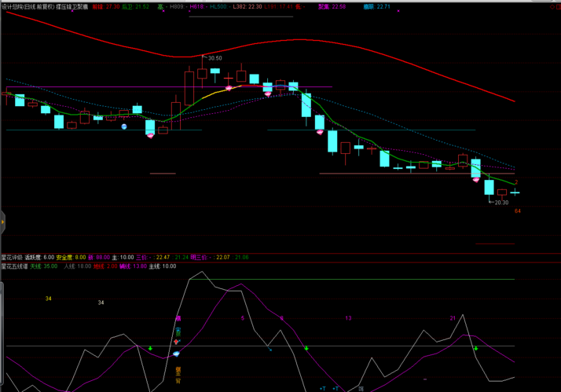Viewport: 561px width, 392px height.
Task: Click the 三价 22.47 value
Action: pos(163,257)
